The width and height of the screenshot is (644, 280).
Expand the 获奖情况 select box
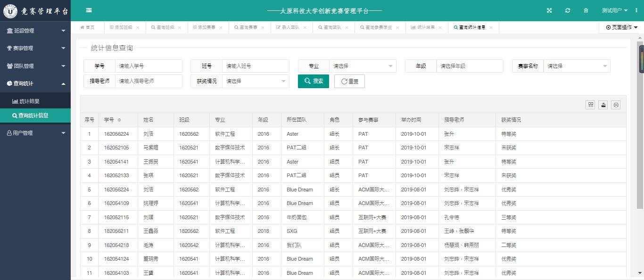coord(256,81)
